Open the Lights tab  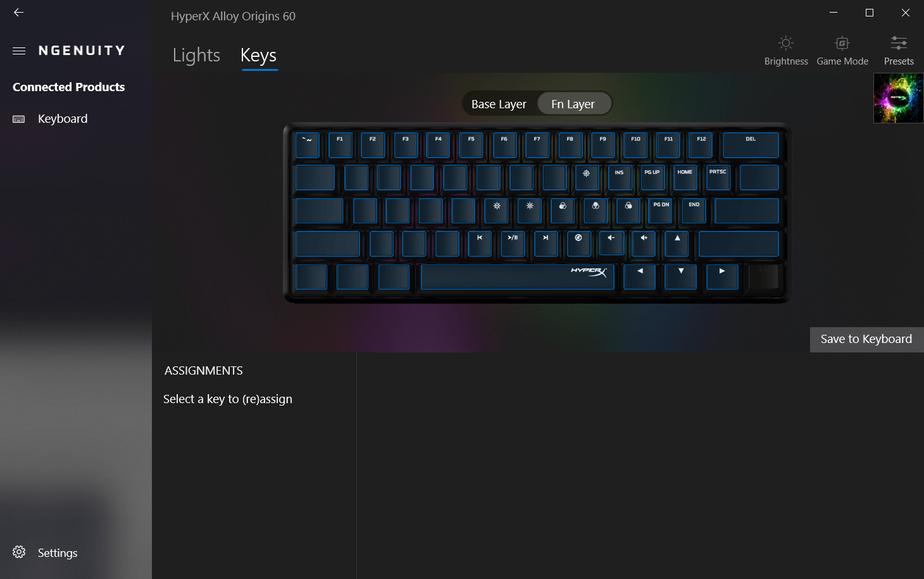[x=196, y=56]
